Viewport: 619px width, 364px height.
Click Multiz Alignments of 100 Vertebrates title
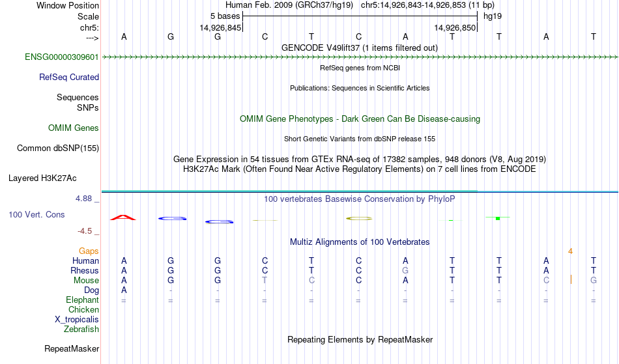click(x=360, y=242)
